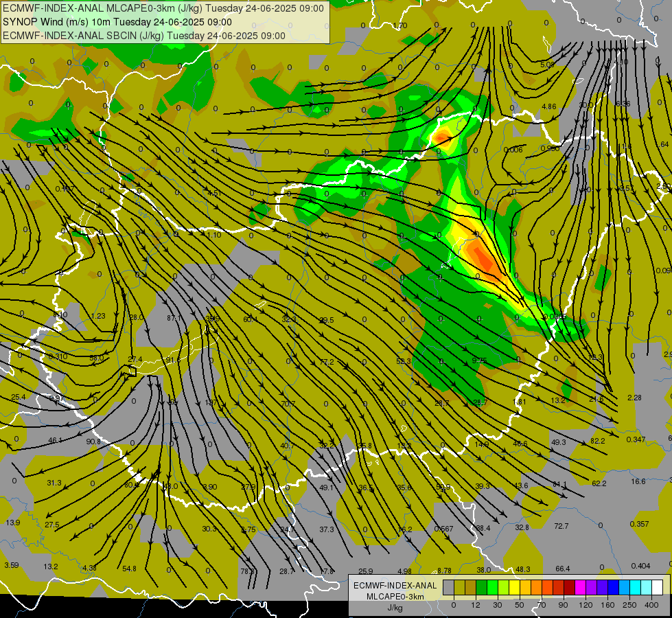Click the map value 5.08

pyautogui.click(x=547, y=65)
